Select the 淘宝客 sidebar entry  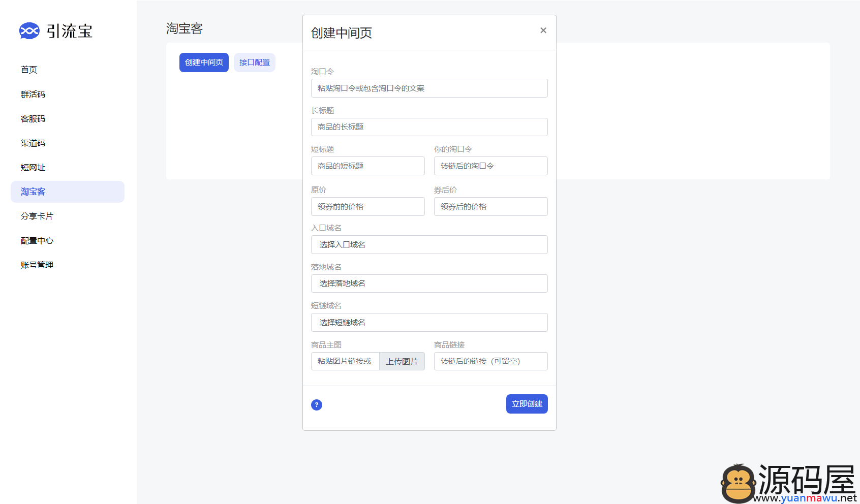(x=68, y=192)
